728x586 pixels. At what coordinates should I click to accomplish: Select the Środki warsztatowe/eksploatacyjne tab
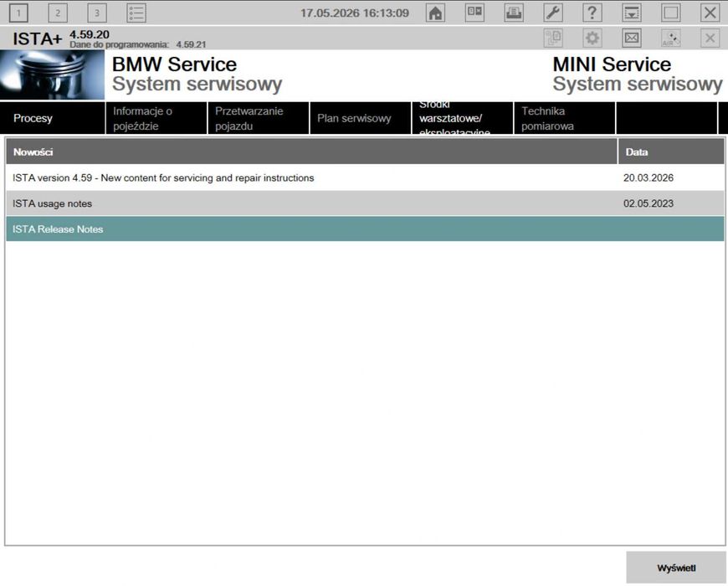click(x=463, y=118)
